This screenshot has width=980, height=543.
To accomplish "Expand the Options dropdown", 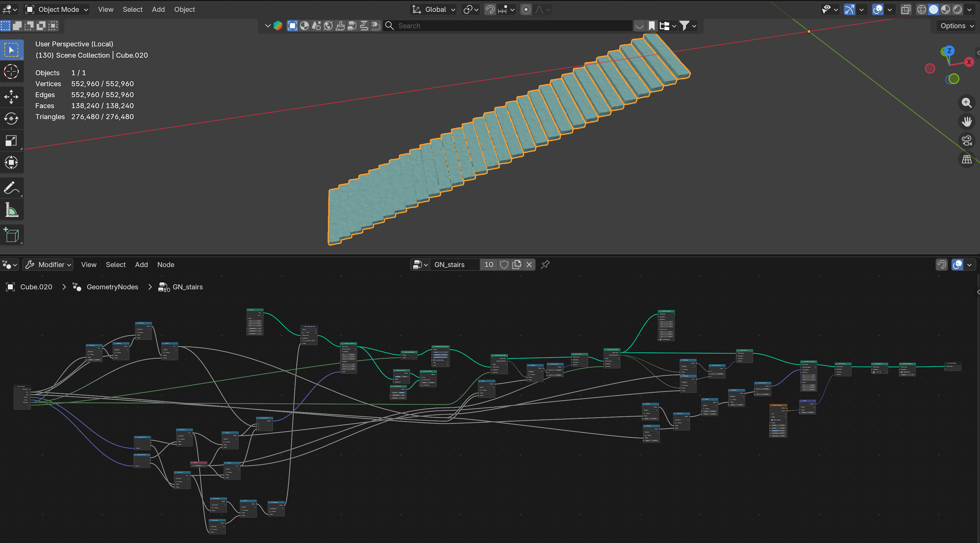I will [x=956, y=26].
